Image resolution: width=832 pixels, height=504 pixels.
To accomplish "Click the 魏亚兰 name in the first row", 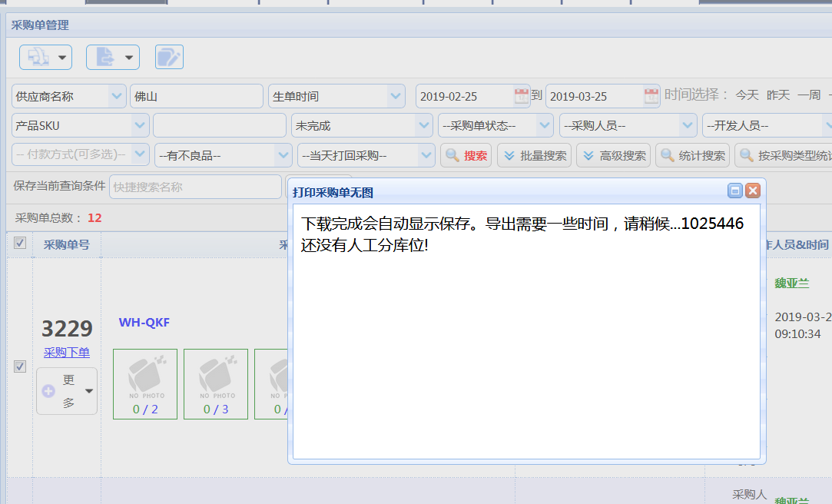I will point(792,283).
